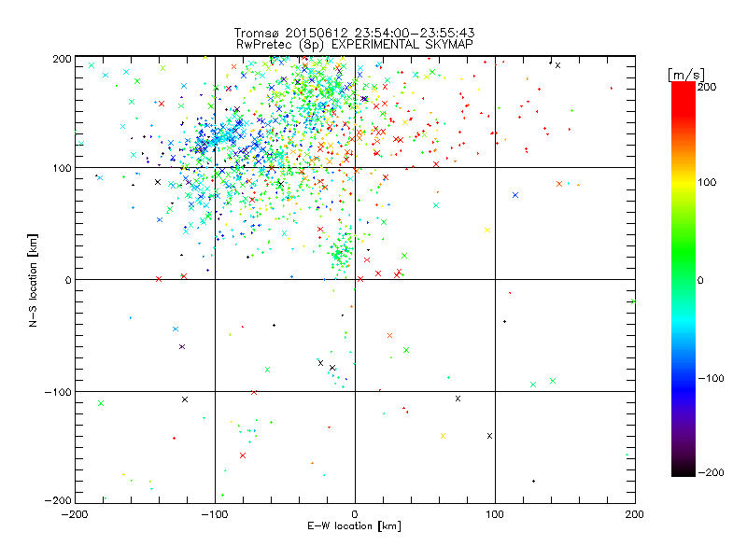Click the rainbow velocity color bar

click(684, 279)
